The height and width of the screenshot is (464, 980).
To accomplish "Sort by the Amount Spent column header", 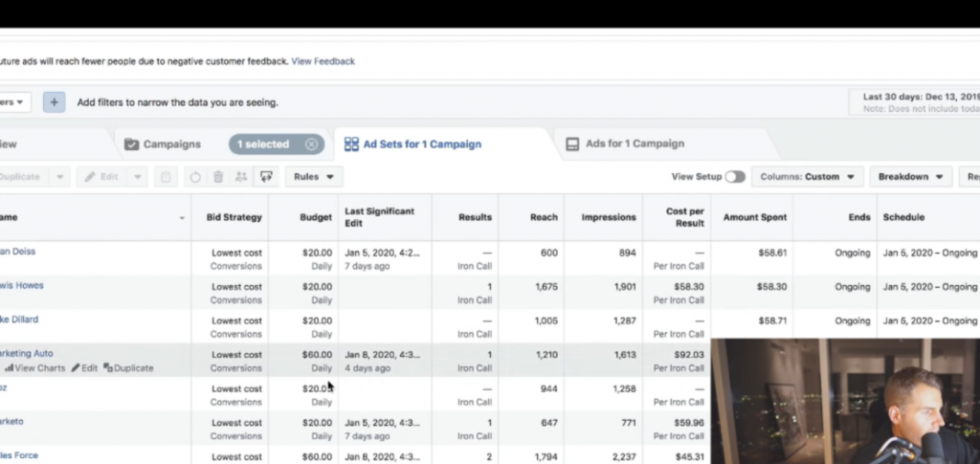I will tap(754, 217).
